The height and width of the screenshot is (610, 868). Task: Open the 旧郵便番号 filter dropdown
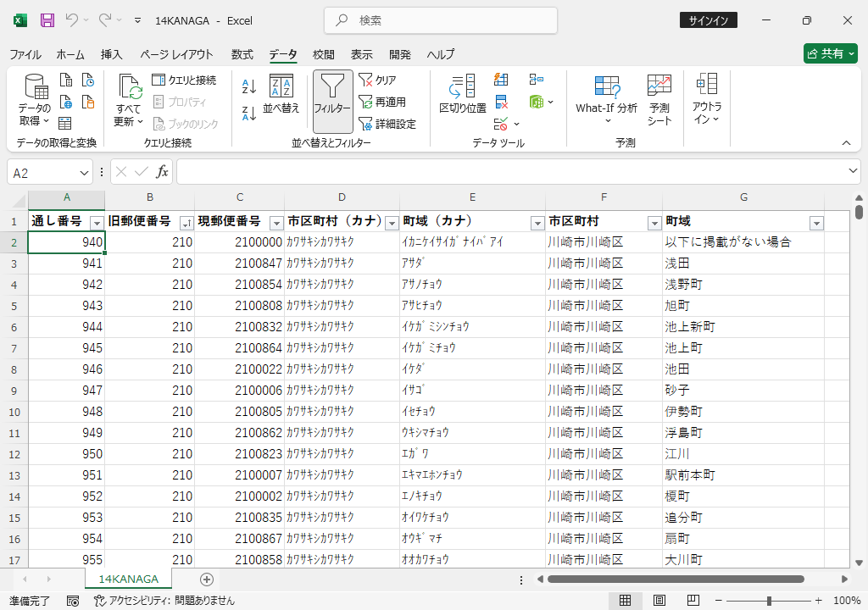(x=186, y=223)
